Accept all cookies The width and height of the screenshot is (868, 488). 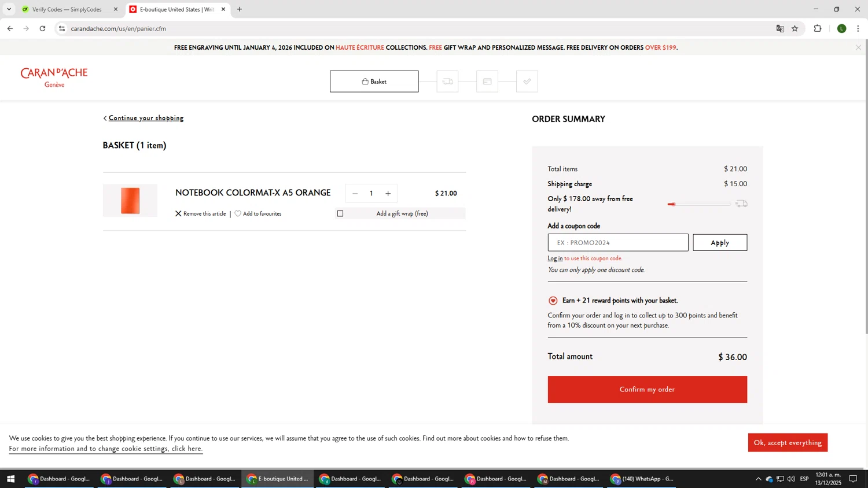pyautogui.click(x=788, y=442)
